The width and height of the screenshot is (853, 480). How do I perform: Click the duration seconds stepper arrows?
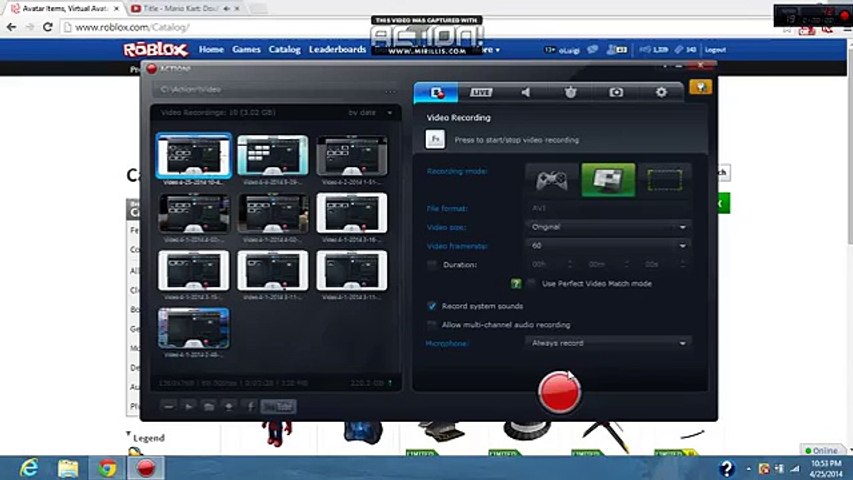(683, 264)
